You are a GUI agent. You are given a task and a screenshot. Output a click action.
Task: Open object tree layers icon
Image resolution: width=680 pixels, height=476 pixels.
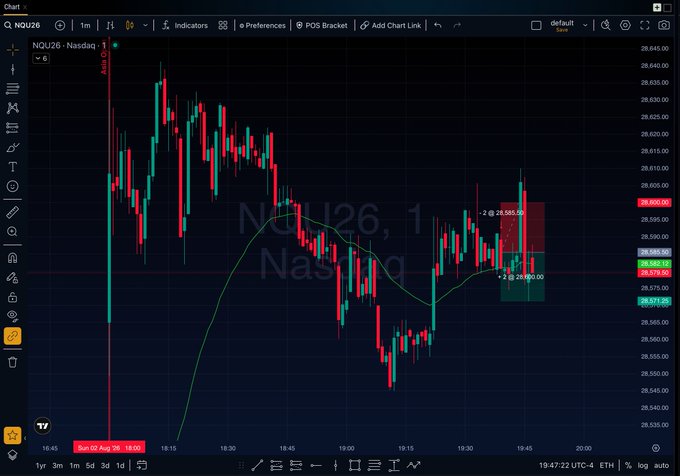(13, 455)
